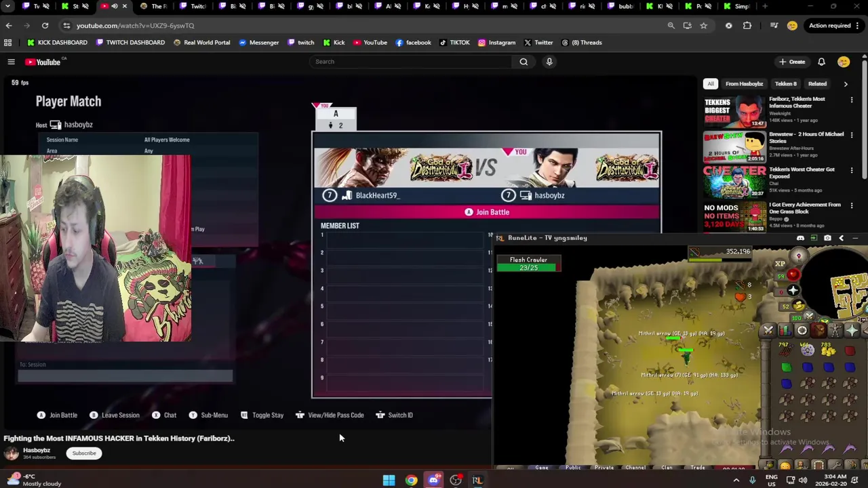Select the Related chip
868x488 pixels.
pyautogui.click(x=817, y=84)
